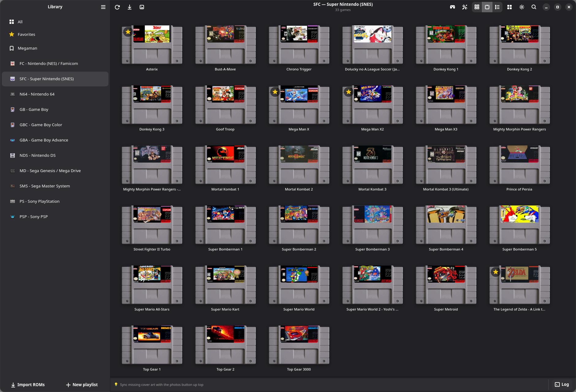576x392 pixels.
Task: Click the sync cover art photo icon
Action: (x=142, y=7)
